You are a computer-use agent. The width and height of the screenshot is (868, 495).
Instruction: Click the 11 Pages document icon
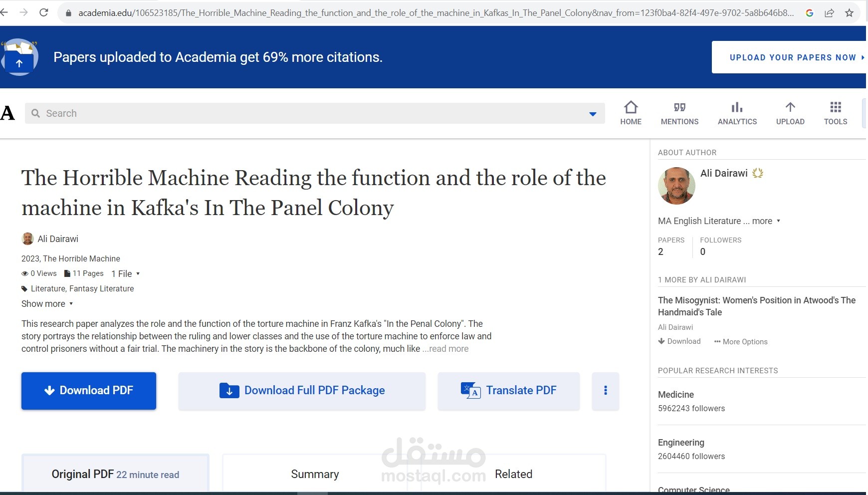coord(67,273)
